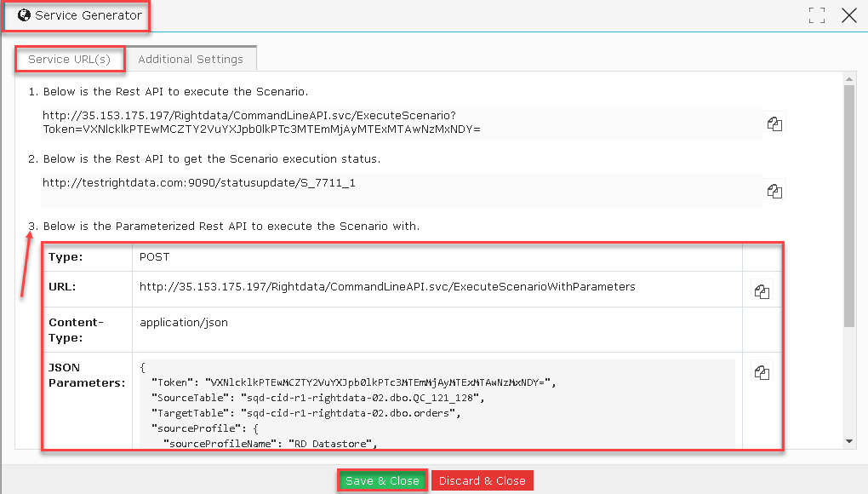Switch to the Additional Settings tab

tap(191, 59)
